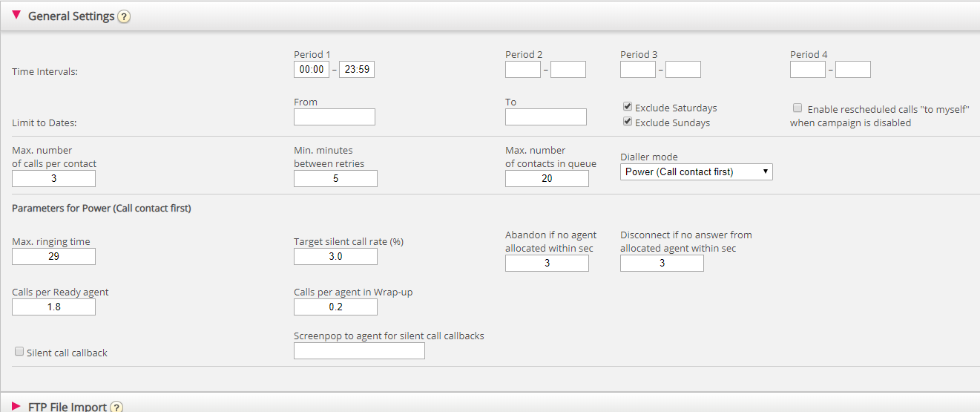Image resolution: width=980 pixels, height=412 pixels.
Task: Click Period 1 end time field
Action: [357, 70]
